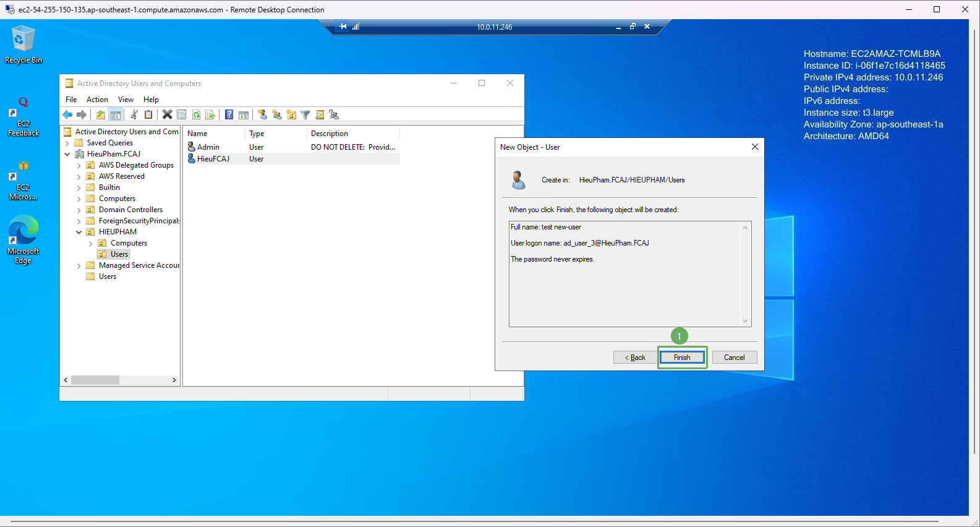This screenshot has height=527, width=980.
Task: Open the Recycle Bin desktop icon
Action: [23, 44]
